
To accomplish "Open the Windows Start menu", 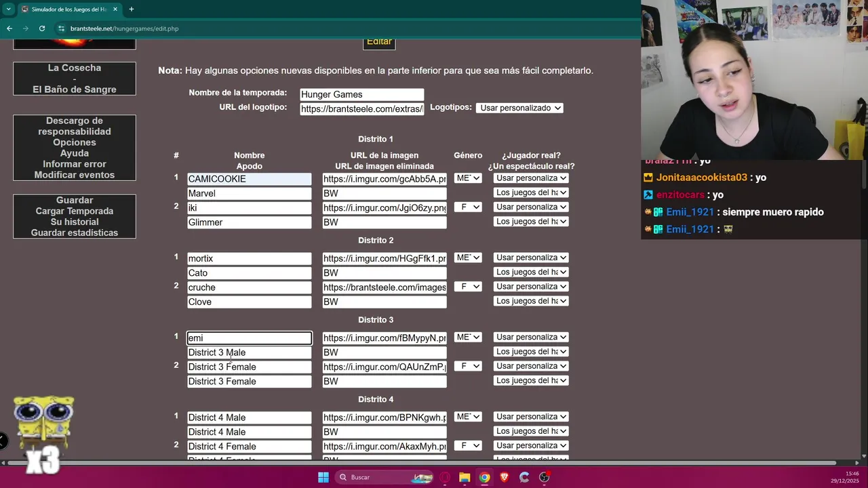I will [323, 477].
